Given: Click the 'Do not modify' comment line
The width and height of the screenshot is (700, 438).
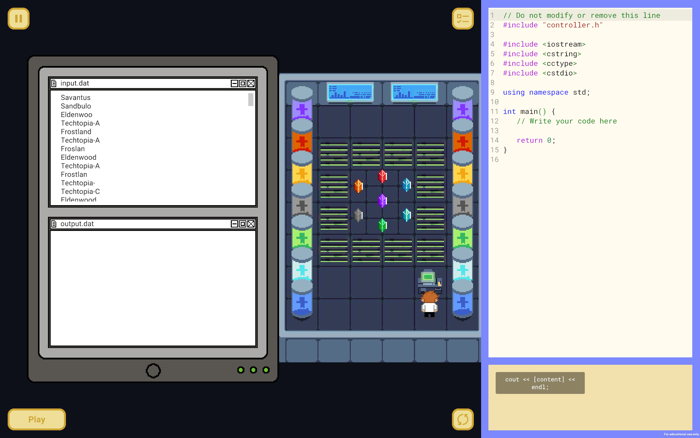Looking at the screenshot, I should coord(581,16).
